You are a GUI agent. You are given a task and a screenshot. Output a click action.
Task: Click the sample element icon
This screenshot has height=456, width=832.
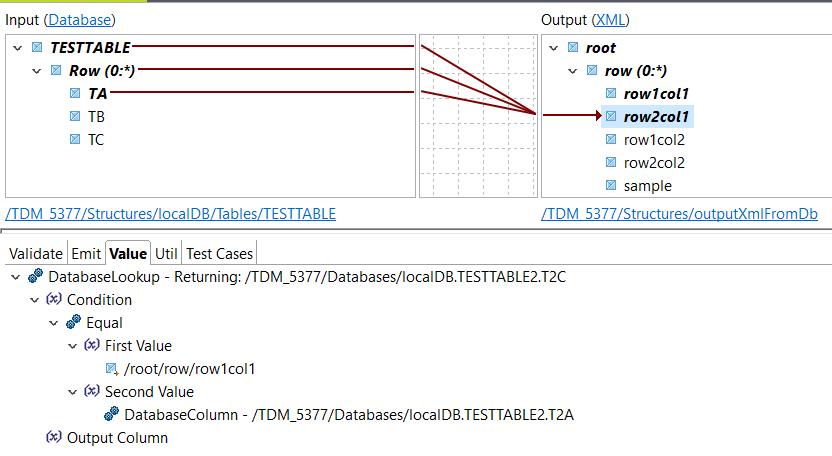click(611, 186)
